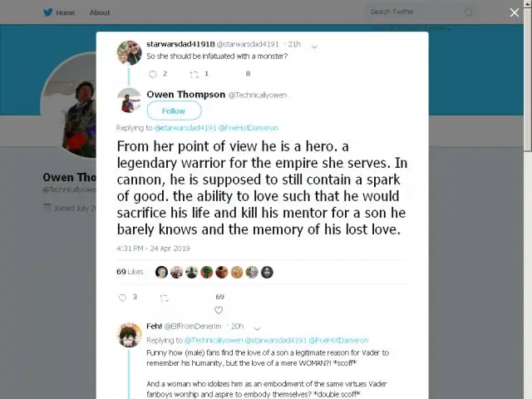Follow Owen Thompson

click(174, 111)
